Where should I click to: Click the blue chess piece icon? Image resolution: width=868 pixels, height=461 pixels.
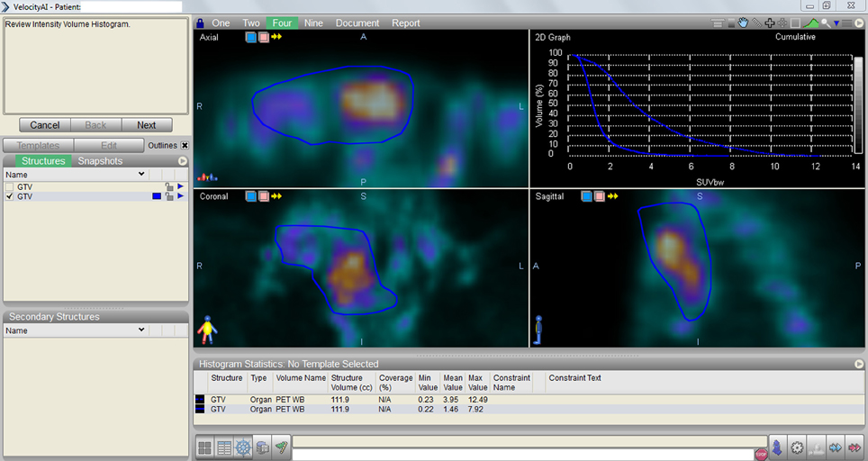pyautogui.click(x=778, y=447)
